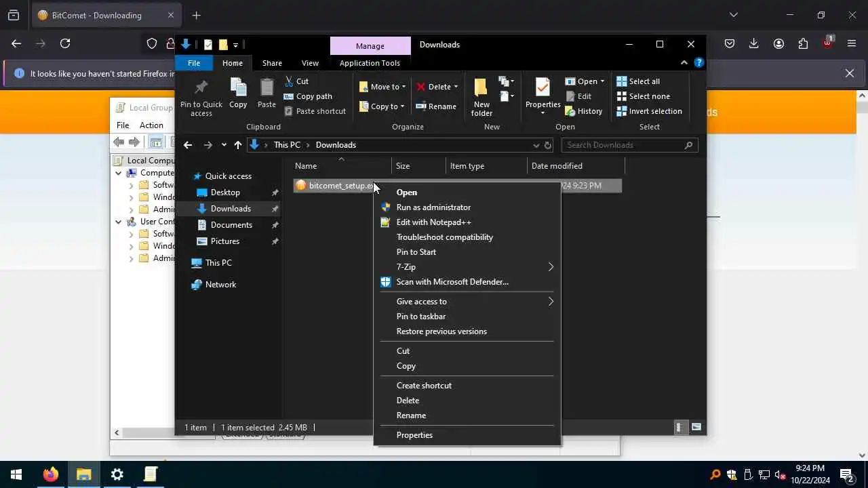Select Network in navigation pane
The image size is (868, 488).
(220, 285)
